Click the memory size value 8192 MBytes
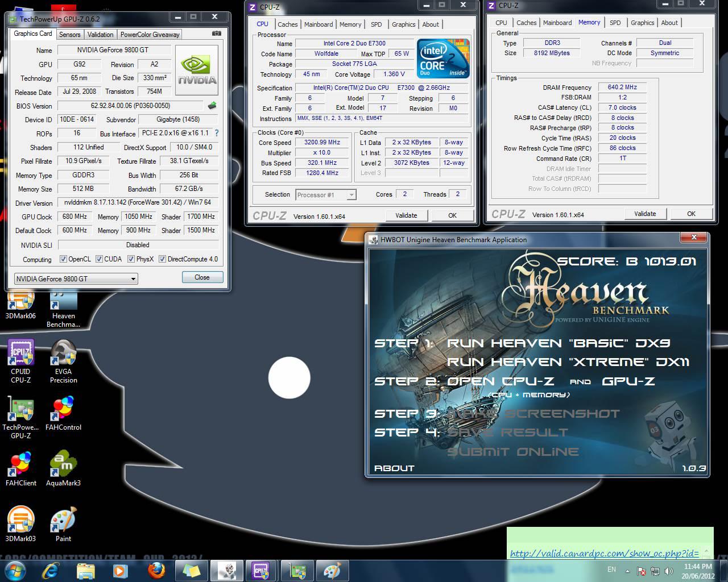Screen dimensions: 728x582 point(552,53)
